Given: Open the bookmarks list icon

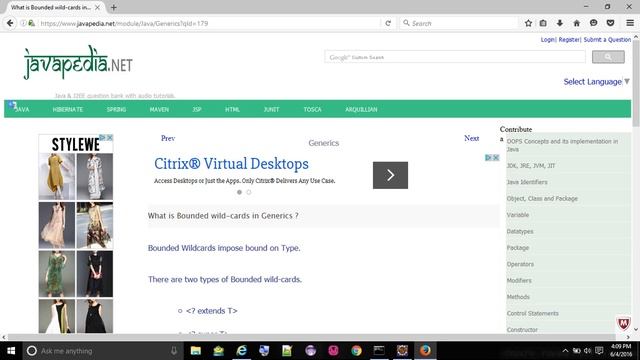Looking at the screenshot, I should tap(543, 23).
